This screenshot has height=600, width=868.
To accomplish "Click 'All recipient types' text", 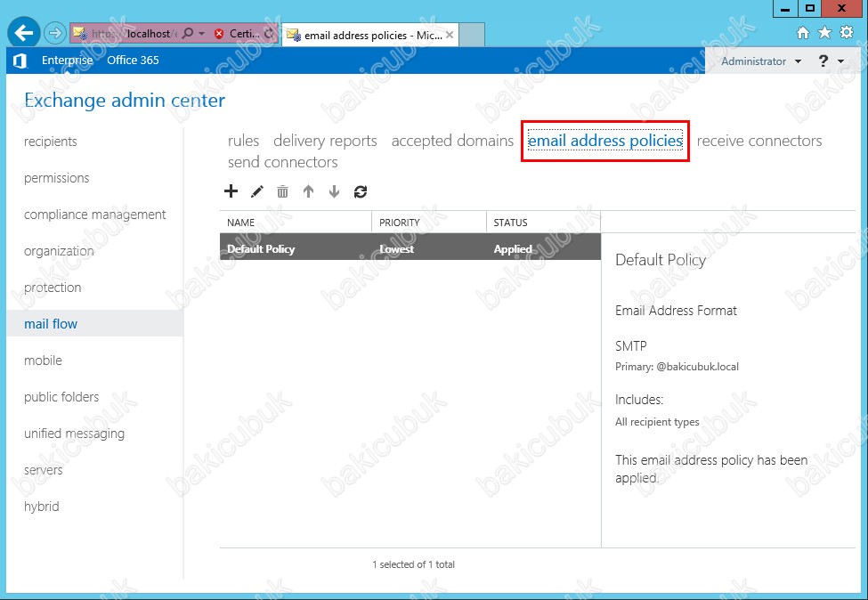I will point(657,422).
